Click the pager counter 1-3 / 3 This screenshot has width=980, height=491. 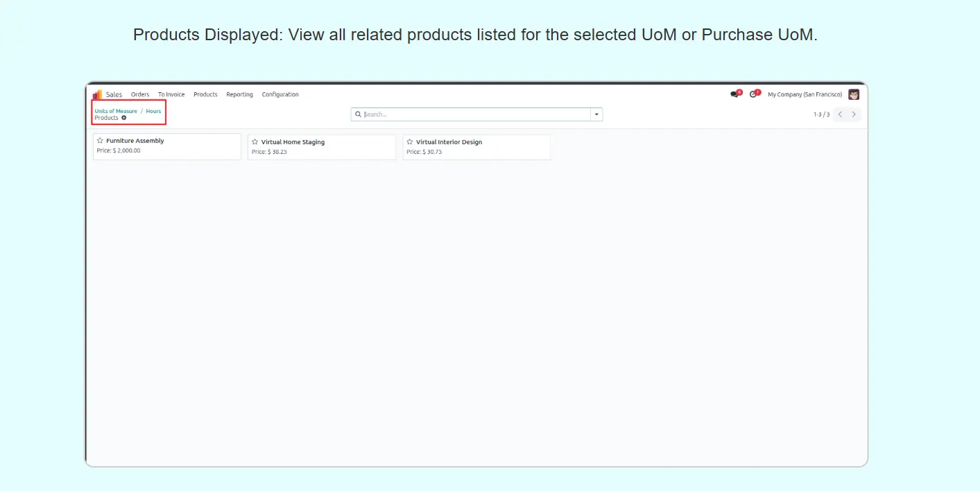pyautogui.click(x=821, y=114)
